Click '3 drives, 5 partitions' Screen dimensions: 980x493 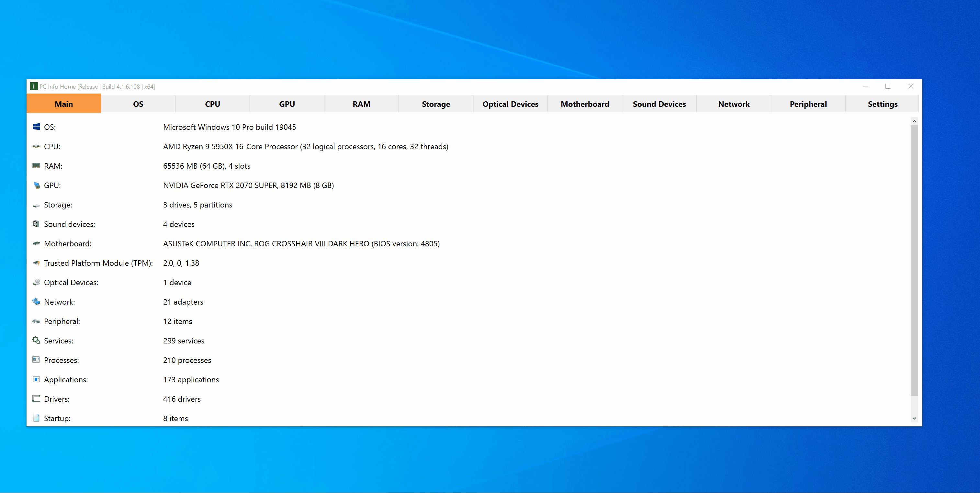coord(197,205)
